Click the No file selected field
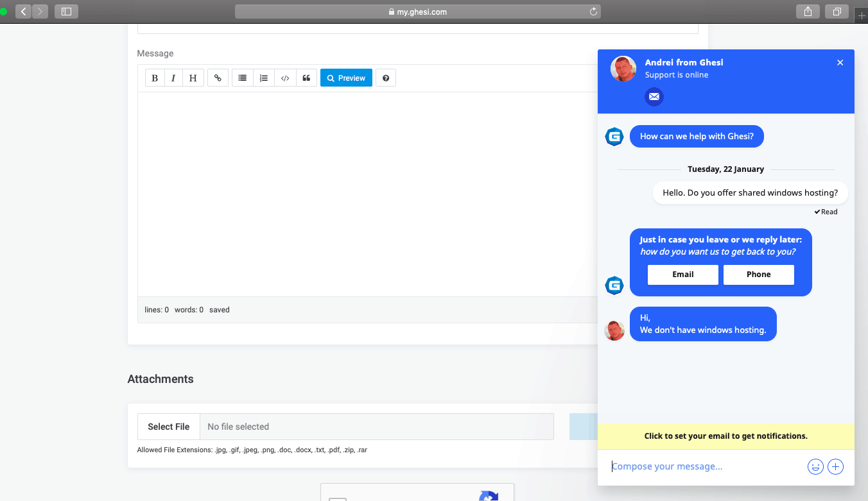 click(x=377, y=427)
